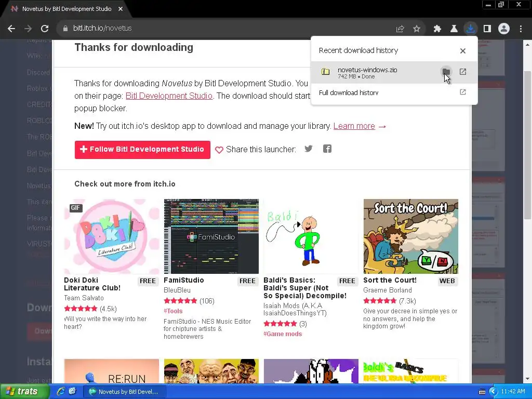Reload the page with the refresh icon
Viewport: 532px width, 399px height.
click(45, 29)
